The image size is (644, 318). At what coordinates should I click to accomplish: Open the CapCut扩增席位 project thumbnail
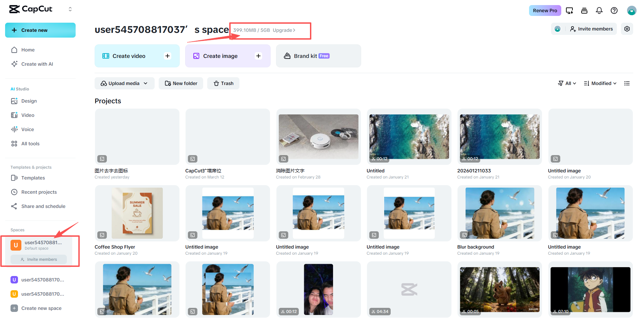pos(228,137)
